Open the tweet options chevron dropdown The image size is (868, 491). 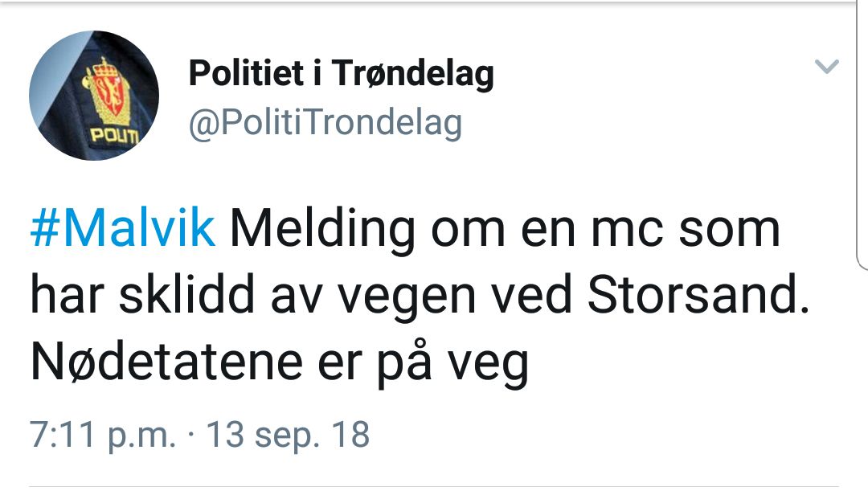pos(826,67)
